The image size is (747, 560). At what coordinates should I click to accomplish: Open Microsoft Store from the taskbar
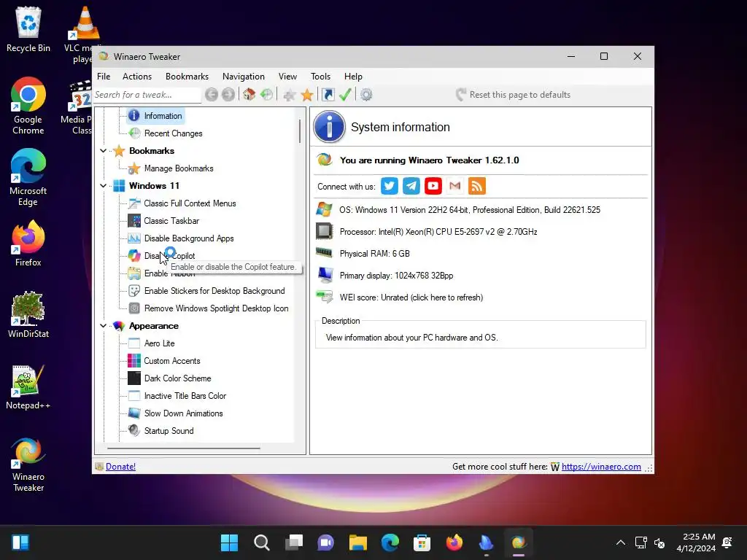[422, 542]
